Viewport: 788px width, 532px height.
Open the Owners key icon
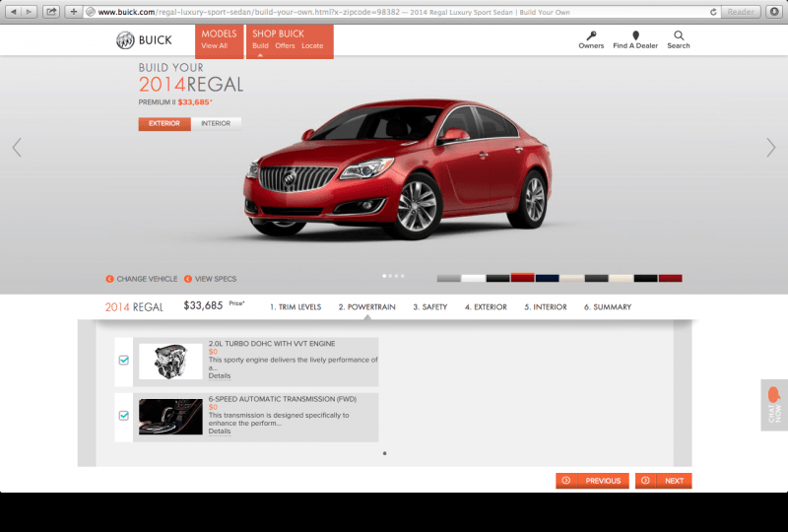point(591,35)
